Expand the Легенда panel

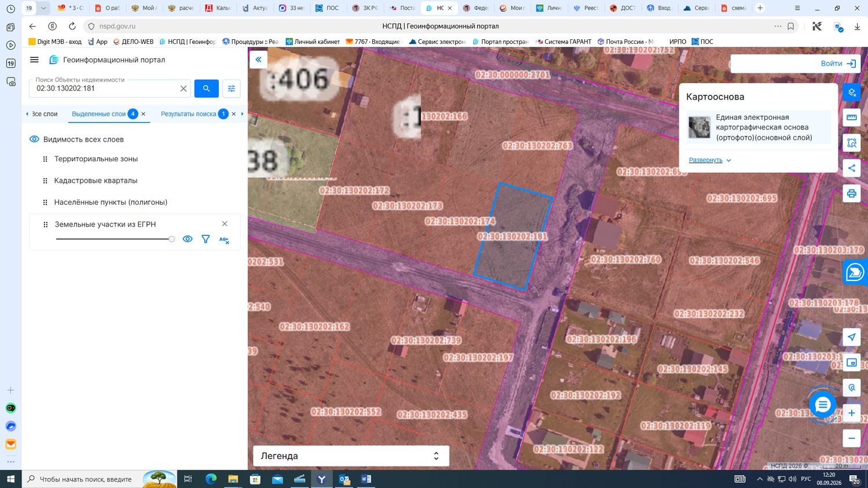pyautogui.click(x=351, y=456)
